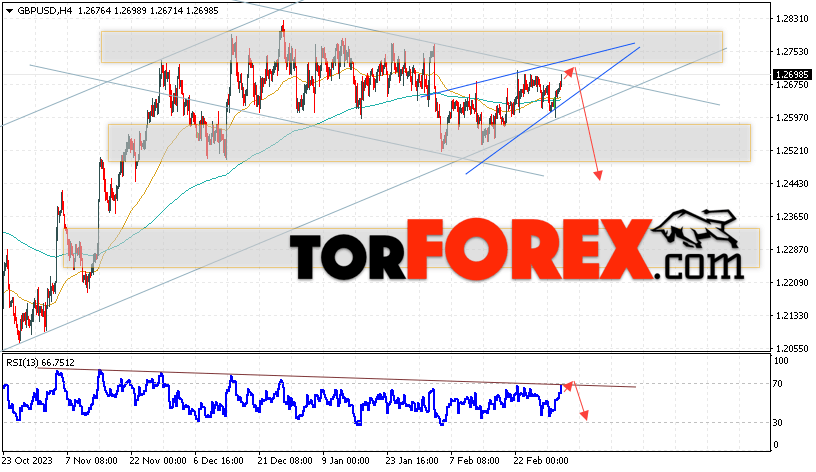
Task: Click the 1.23650 price axis label
Action: [792, 216]
